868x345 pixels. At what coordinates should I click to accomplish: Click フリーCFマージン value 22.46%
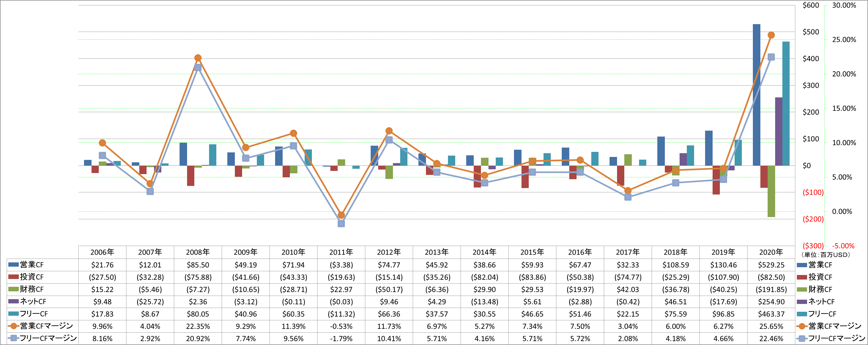pyautogui.click(x=771, y=339)
